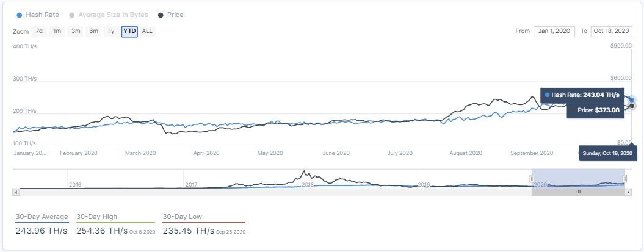
Task: Set zoom range to 1m
Action: point(57,31)
